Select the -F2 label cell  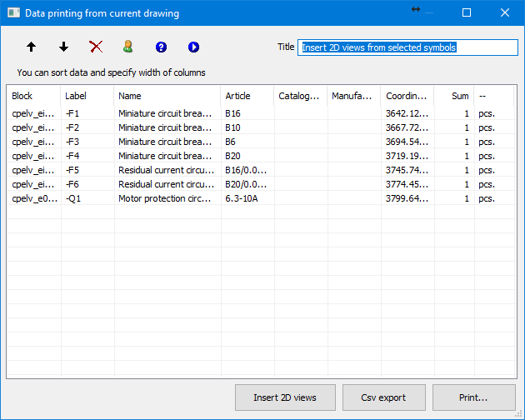click(x=87, y=127)
